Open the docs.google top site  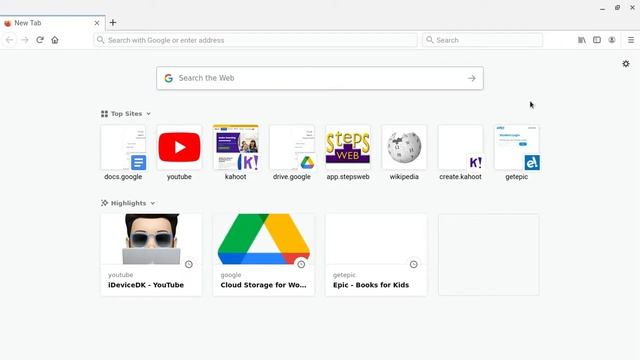pyautogui.click(x=123, y=153)
